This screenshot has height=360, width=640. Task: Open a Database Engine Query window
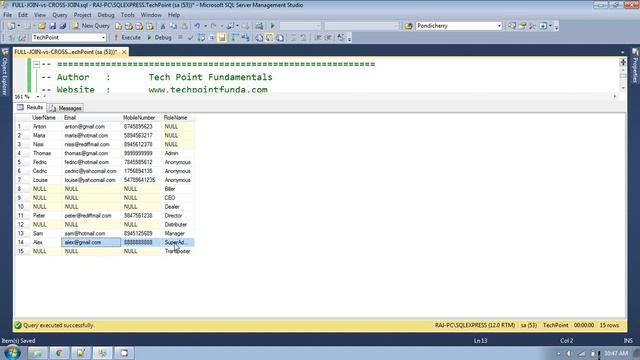[x=118, y=26]
